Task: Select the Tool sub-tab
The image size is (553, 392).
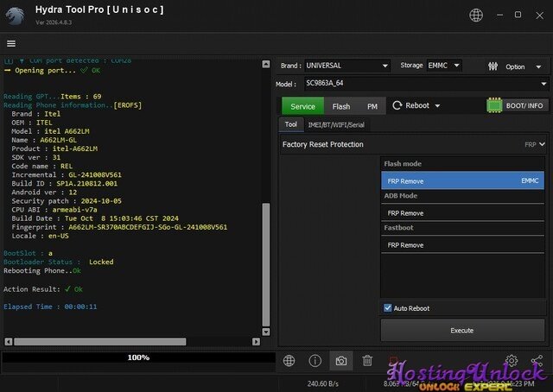Action: click(x=291, y=124)
